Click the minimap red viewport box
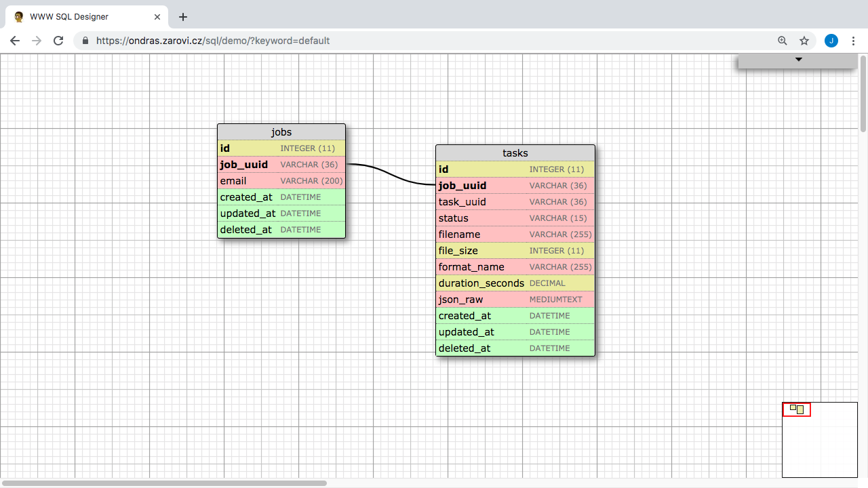 [797, 409]
